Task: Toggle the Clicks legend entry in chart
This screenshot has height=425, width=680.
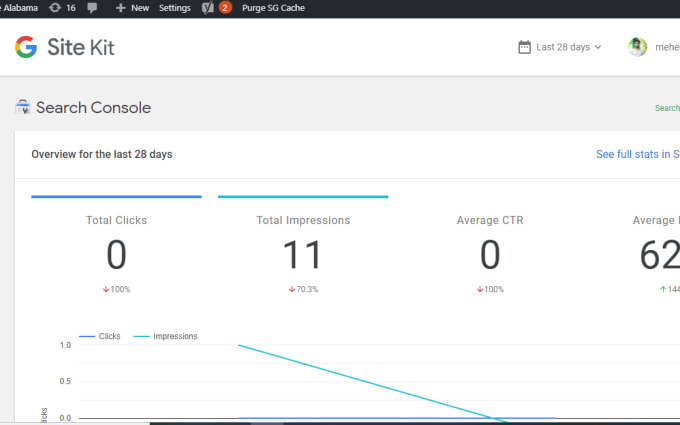Action: (x=100, y=336)
